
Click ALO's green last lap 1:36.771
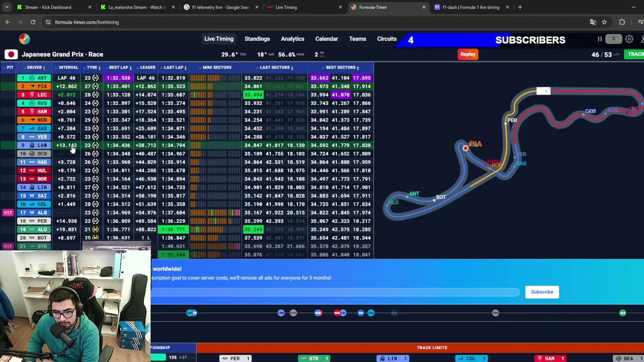click(x=173, y=229)
